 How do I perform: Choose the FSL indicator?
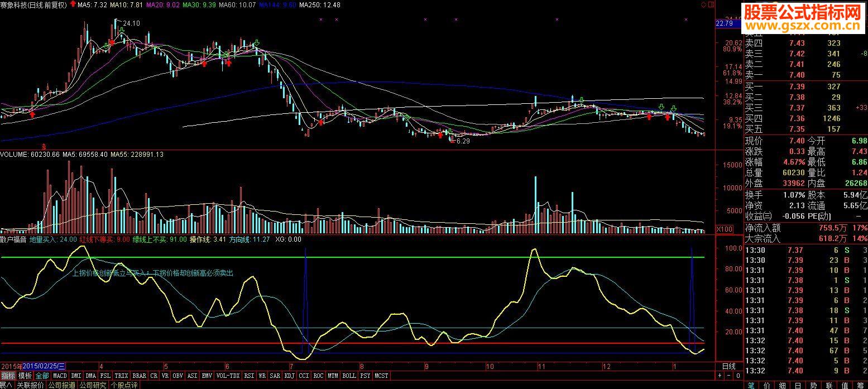[x=105, y=376]
